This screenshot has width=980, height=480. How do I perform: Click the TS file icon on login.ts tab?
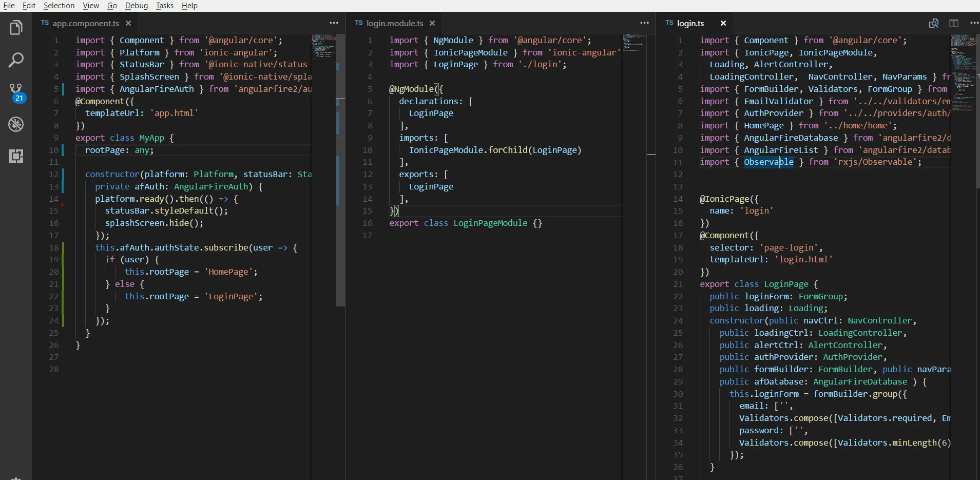pos(669,23)
